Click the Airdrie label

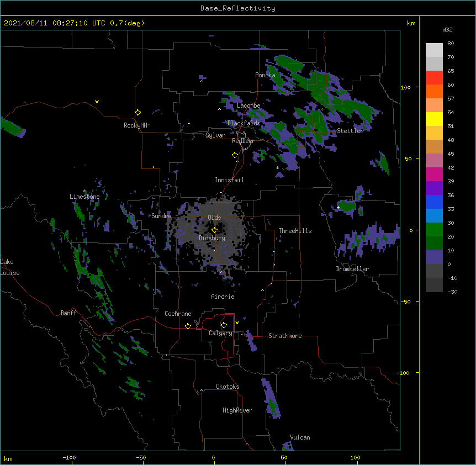223,297
